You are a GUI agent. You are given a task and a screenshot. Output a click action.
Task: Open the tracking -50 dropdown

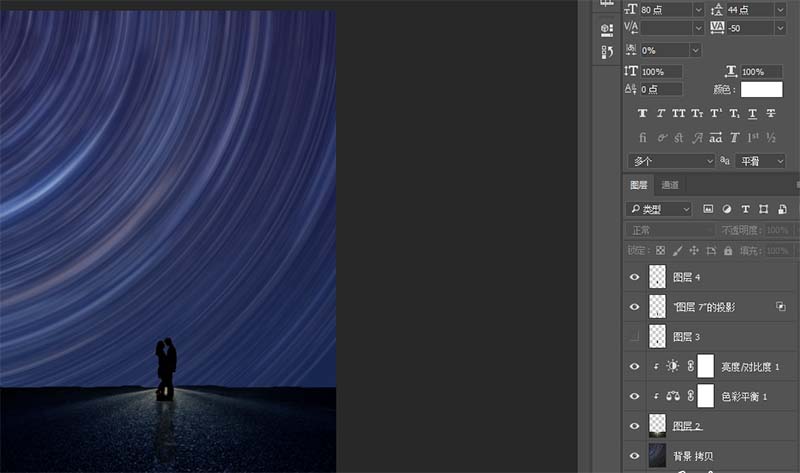coord(780,28)
